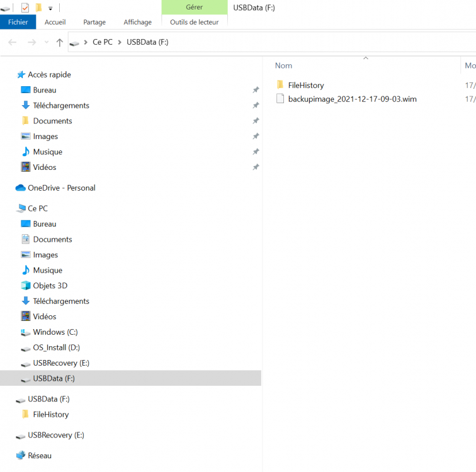Open the Affichage ribbon tab
476x472 pixels.
[x=137, y=22]
